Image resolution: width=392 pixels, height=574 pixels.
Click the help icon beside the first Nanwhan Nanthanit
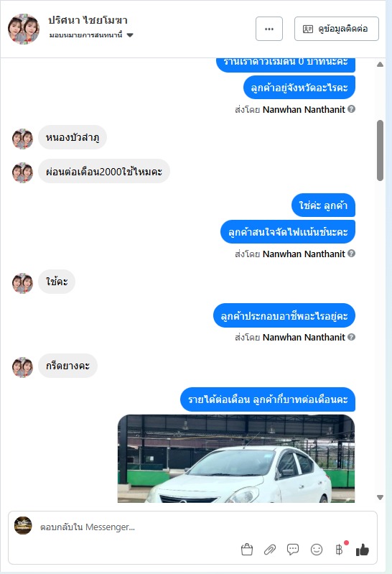[x=351, y=109]
